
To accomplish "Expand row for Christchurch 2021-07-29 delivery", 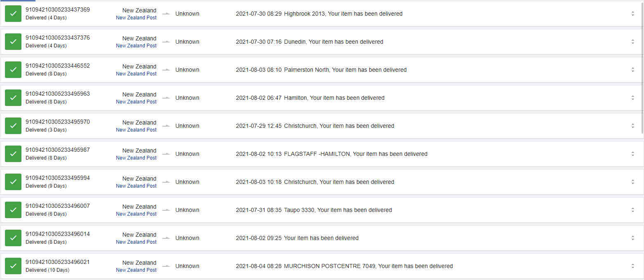I will (x=632, y=126).
